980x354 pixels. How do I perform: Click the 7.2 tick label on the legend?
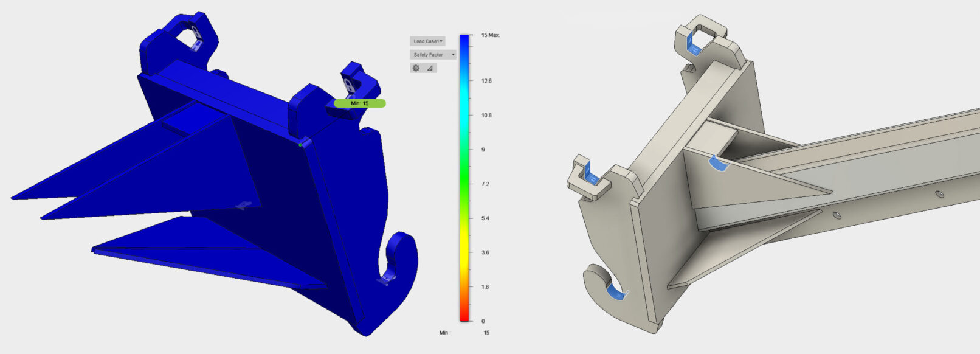point(485,184)
